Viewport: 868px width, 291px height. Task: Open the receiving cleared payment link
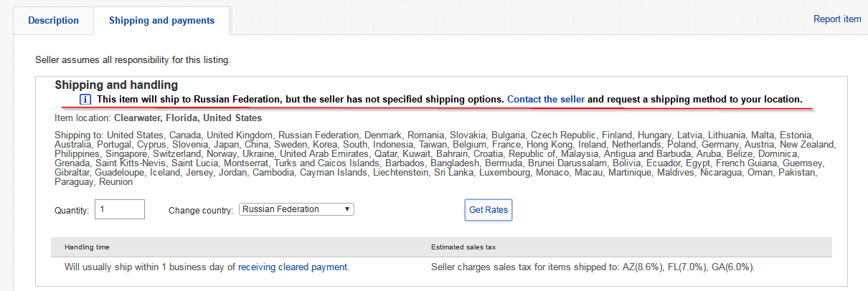(x=293, y=267)
